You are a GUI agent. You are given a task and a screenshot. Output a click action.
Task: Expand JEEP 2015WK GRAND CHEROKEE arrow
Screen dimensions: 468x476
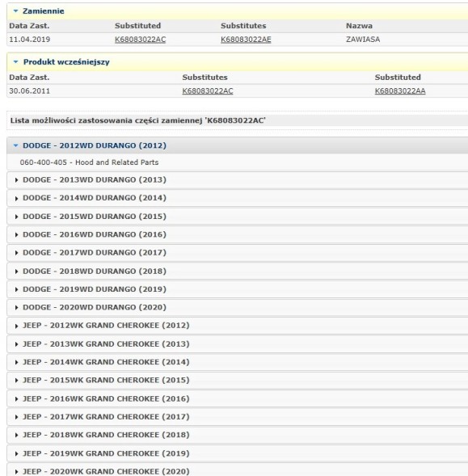(16, 381)
